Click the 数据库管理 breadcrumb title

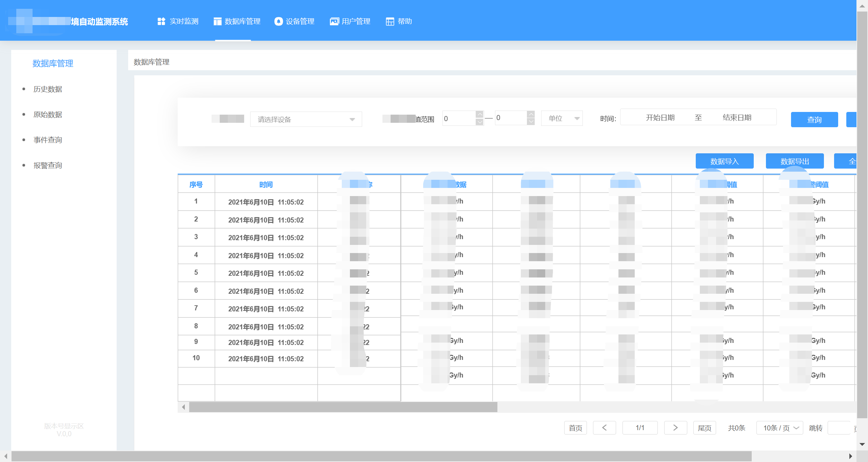(152, 62)
